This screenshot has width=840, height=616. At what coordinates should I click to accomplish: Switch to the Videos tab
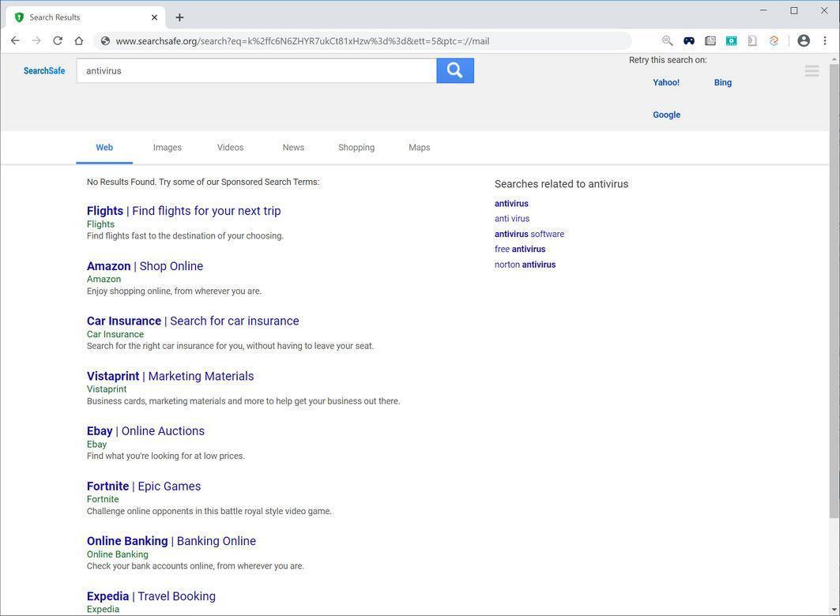click(x=231, y=147)
